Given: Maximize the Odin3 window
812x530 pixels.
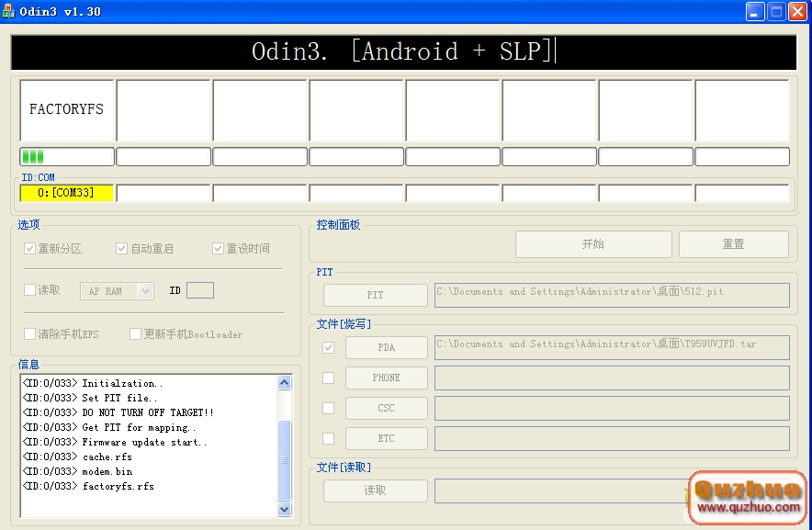Looking at the screenshot, I should point(776,11).
